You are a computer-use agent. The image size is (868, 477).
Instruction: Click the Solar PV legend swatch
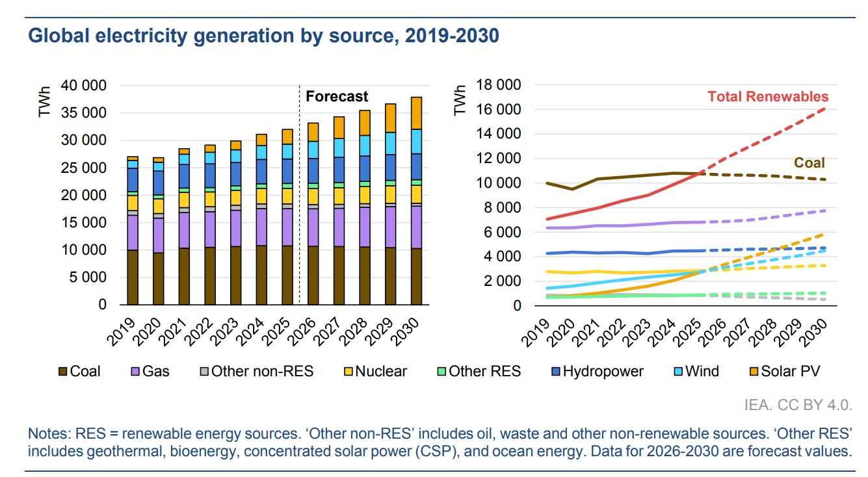[754, 372]
